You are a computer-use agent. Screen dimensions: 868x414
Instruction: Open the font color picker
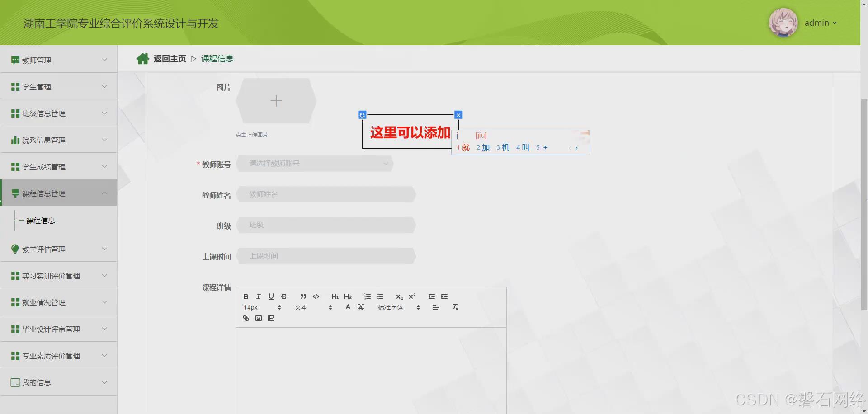[x=348, y=307]
